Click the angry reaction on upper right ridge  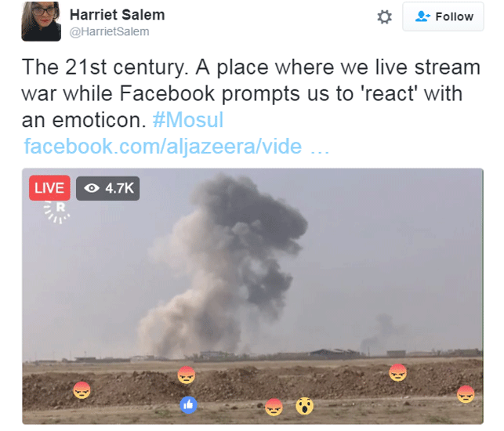(397, 372)
